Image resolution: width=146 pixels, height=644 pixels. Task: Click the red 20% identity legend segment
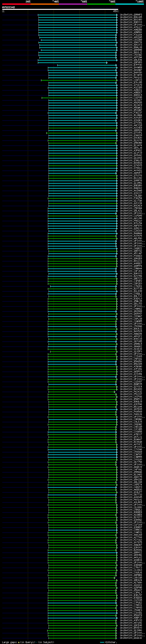(x=16, y=4)
